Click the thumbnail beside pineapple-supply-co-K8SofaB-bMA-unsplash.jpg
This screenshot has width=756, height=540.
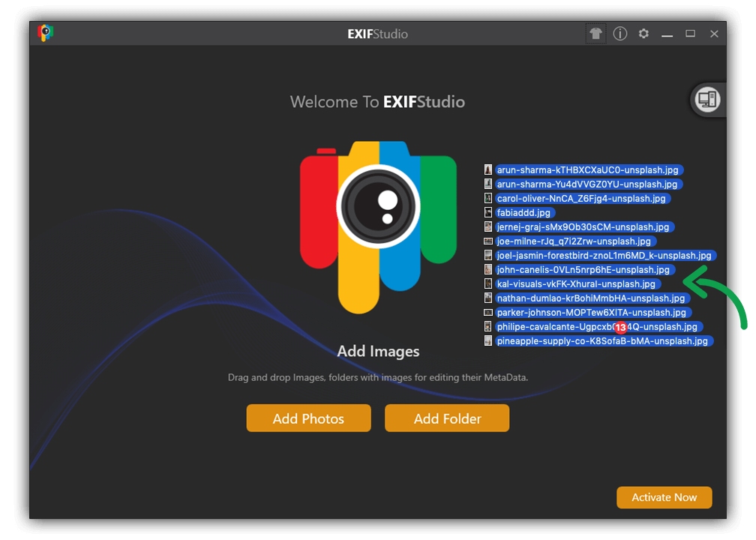488,340
